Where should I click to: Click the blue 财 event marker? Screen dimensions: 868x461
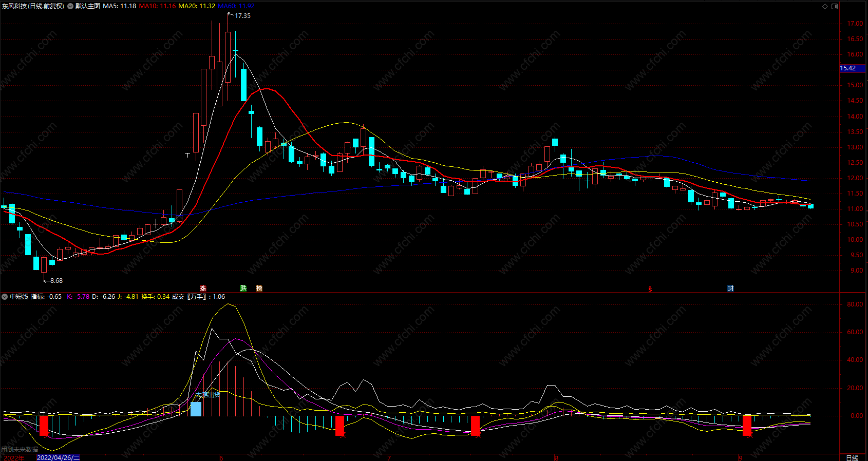click(x=730, y=289)
